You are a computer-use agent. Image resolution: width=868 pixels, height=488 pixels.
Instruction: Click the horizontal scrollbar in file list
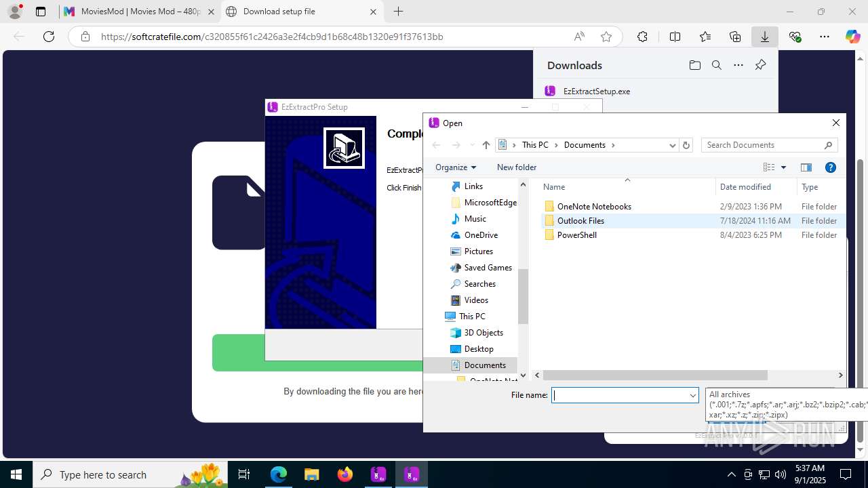(655, 375)
